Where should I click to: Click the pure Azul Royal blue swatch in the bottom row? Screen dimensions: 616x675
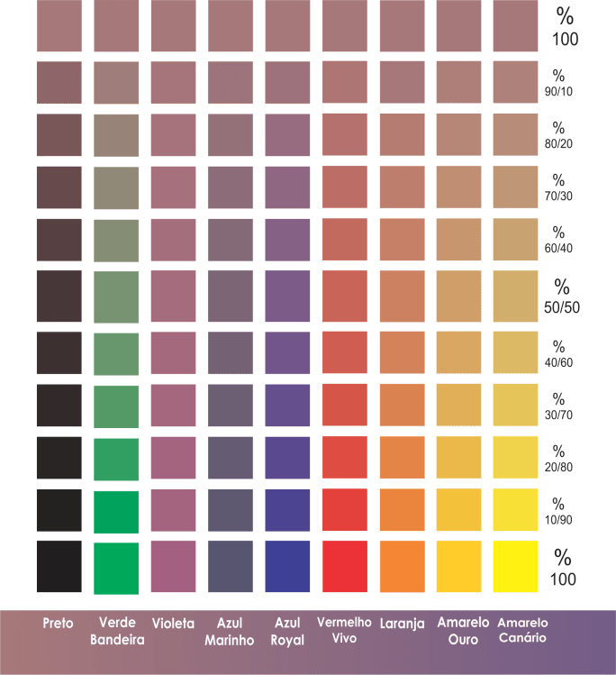click(287, 567)
